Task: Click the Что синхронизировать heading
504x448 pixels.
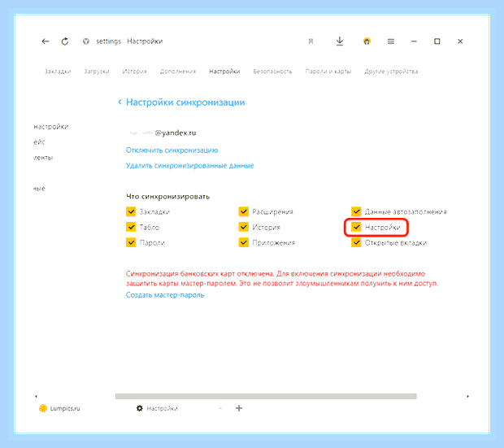Action: click(x=167, y=197)
